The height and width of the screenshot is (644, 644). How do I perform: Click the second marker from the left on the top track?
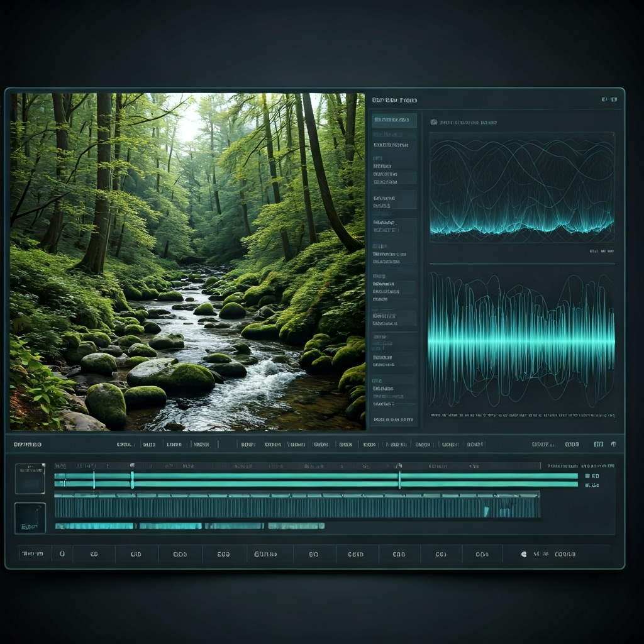pos(132,479)
